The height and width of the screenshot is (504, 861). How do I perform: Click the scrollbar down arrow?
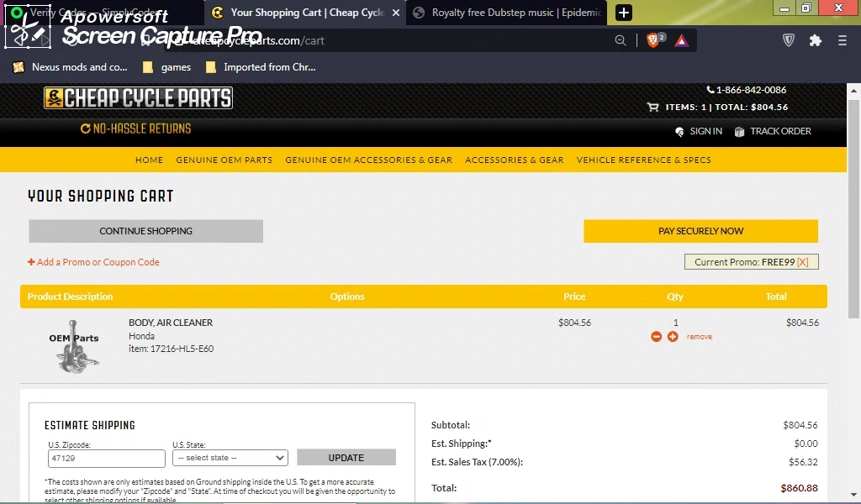pos(853,494)
